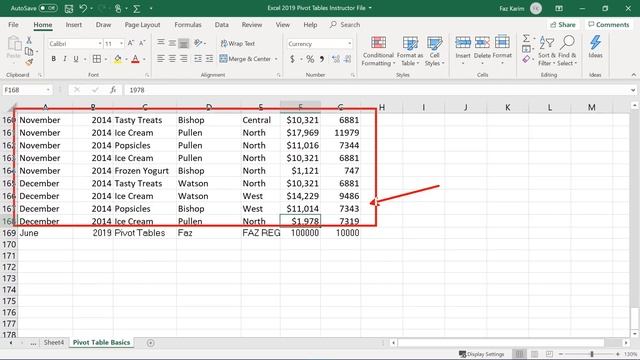640x360 pixels.
Task: Click the Format Painter brush
Action: pos(29,62)
